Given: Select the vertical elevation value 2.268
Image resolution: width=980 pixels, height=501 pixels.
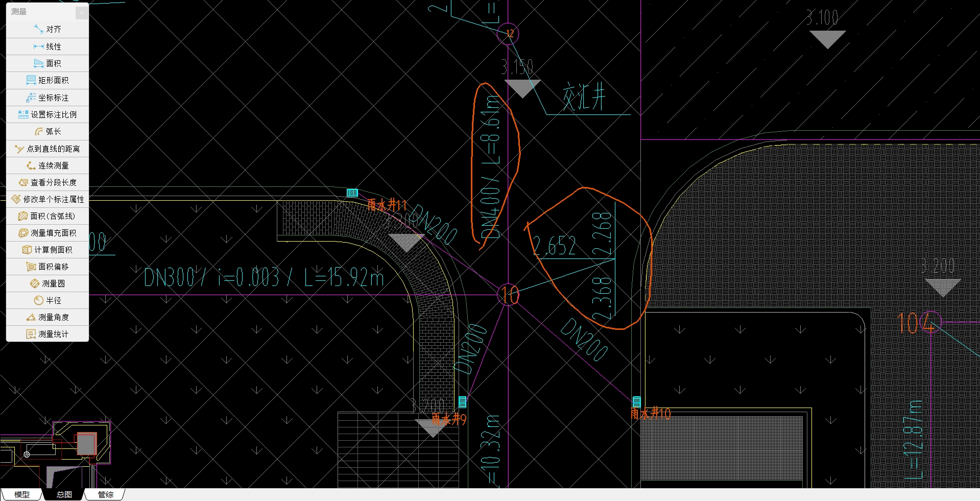Looking at the screenshot, I should (x=602, y=234).
